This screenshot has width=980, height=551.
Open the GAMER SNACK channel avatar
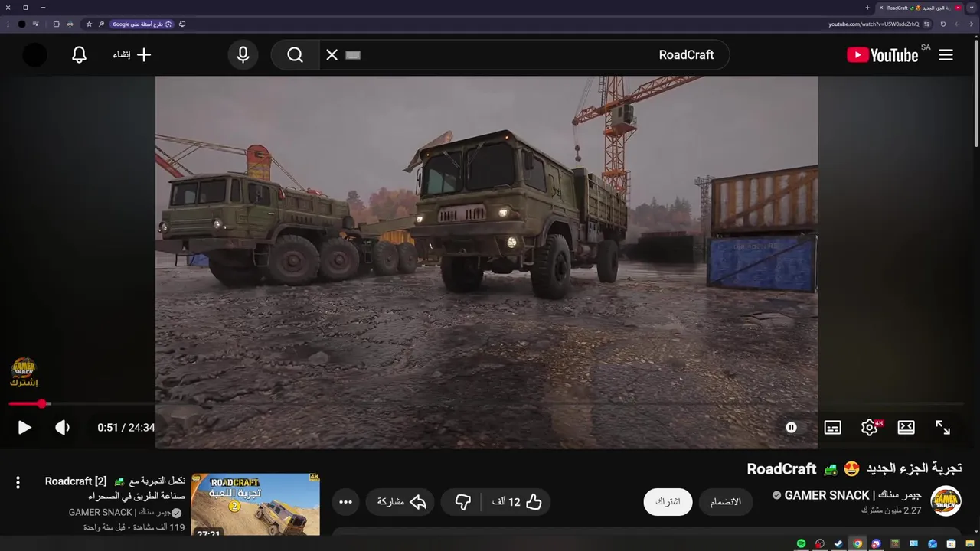(x=946, y=502)
